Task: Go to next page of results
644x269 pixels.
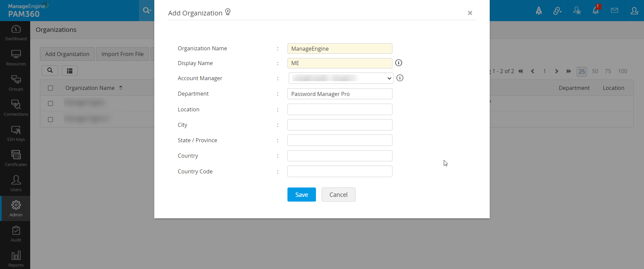Action: 556,71
